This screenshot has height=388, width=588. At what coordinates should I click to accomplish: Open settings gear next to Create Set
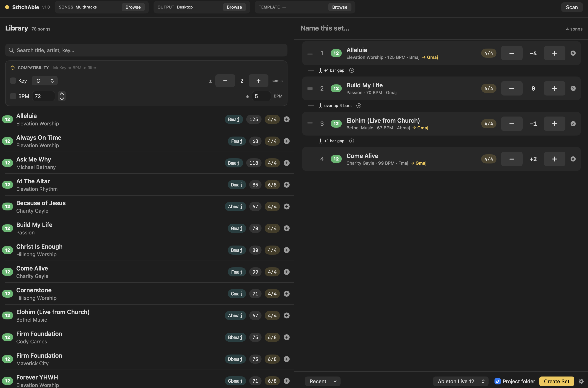coord(581,381)
